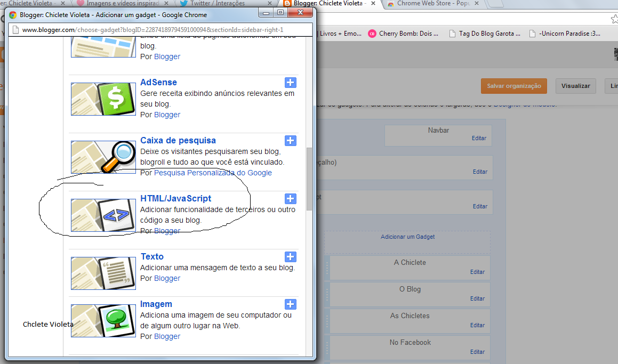Screen dimensions: 618x364
Task: Click the popup's vertical scrollbar thumb
Action: [x=309, y=179]
